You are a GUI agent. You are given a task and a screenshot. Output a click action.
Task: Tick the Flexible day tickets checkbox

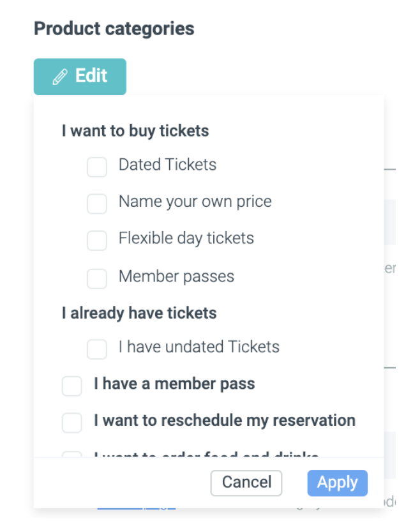(x=97, y=241)
